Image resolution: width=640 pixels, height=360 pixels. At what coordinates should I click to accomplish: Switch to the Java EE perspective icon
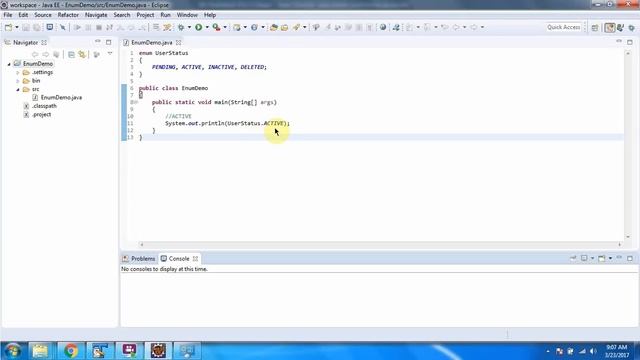[610, 28]
